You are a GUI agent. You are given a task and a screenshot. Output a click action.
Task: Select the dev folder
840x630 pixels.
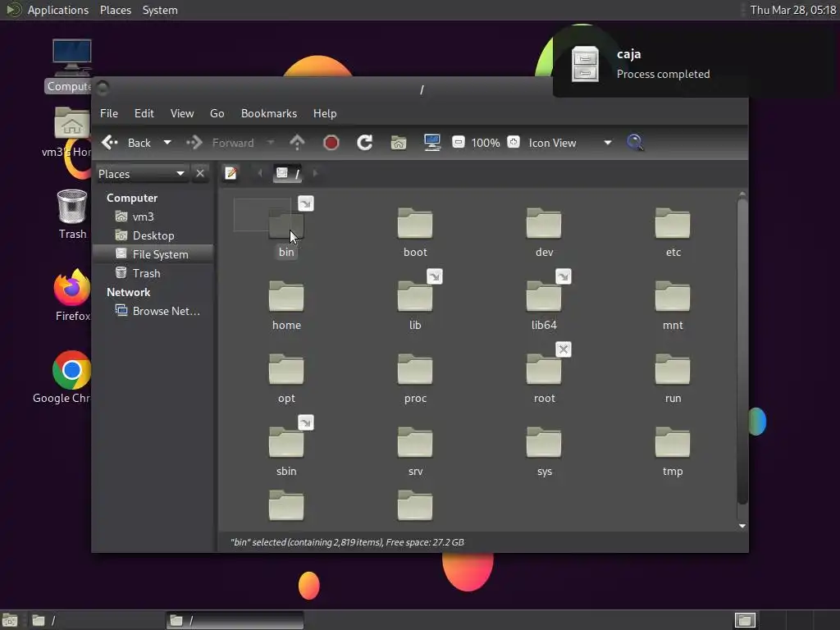point(544,224)
